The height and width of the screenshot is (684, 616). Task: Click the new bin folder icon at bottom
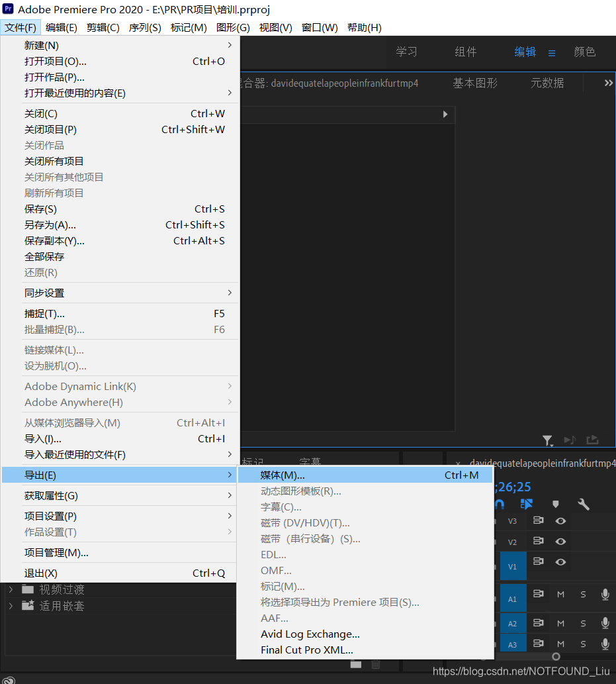click(x=356, y=664)
